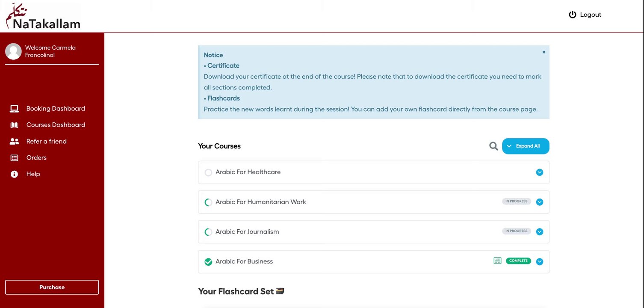This screenshot has width=644, height=308.
Task: Open Courses Dashboard from the sidebar
Action: click(x=56, y=125)
